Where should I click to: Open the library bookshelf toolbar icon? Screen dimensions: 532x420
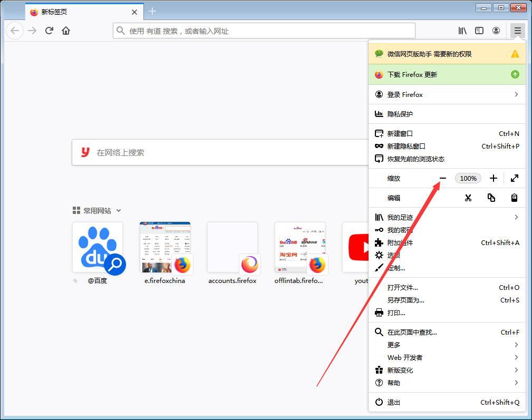click(x=462, y=31)
